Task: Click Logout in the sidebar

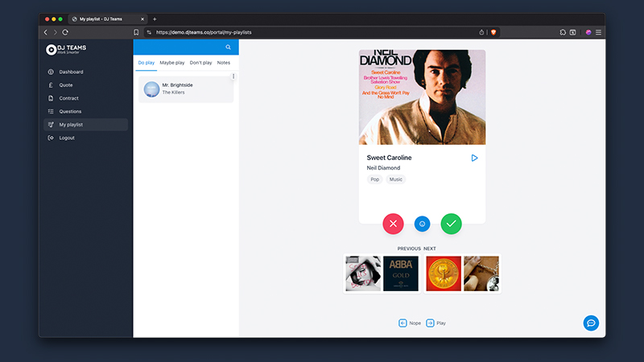Action: coord(67,138)
